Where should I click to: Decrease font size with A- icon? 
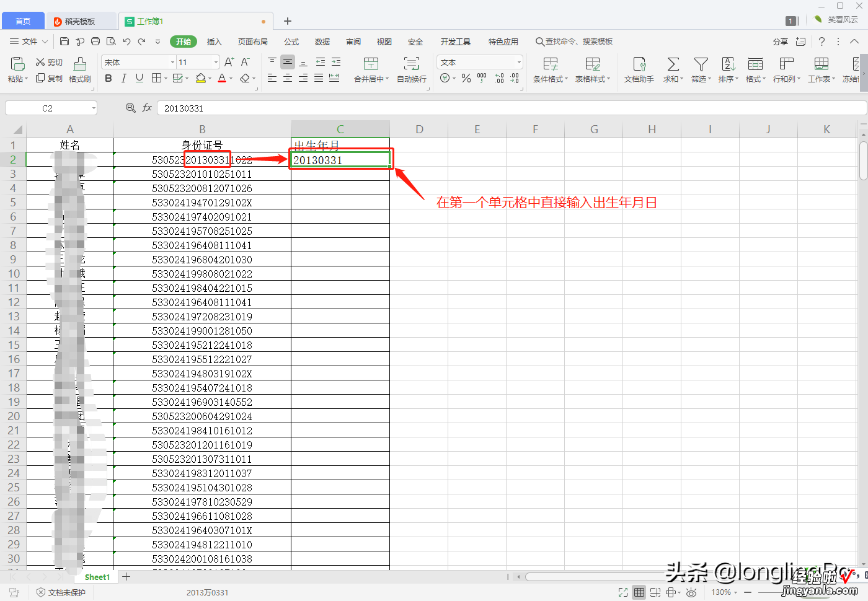click(x=245, y=62)
